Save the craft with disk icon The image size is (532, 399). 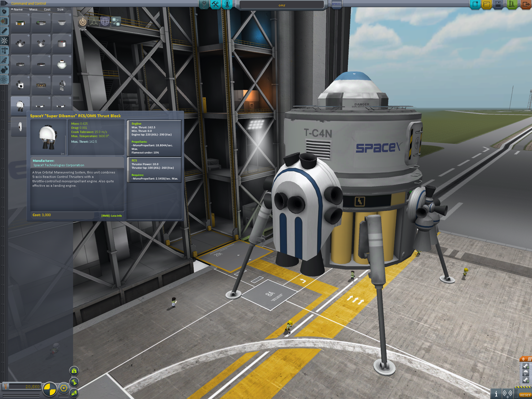point(498,4)
